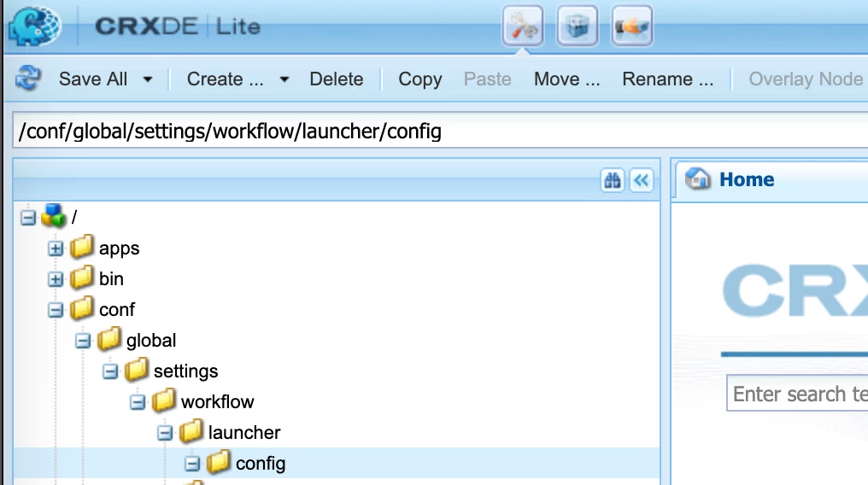Click the Home house icon on tab

(x=697, y=179)
